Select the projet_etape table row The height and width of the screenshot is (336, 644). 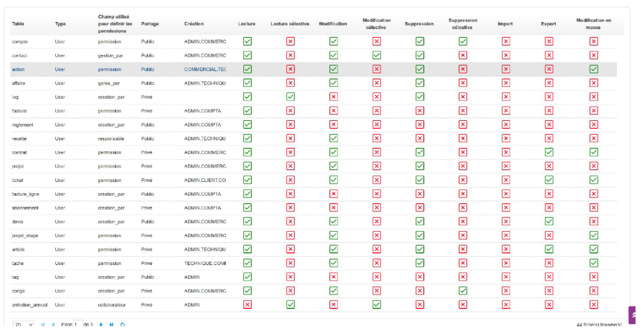(25, 235)
